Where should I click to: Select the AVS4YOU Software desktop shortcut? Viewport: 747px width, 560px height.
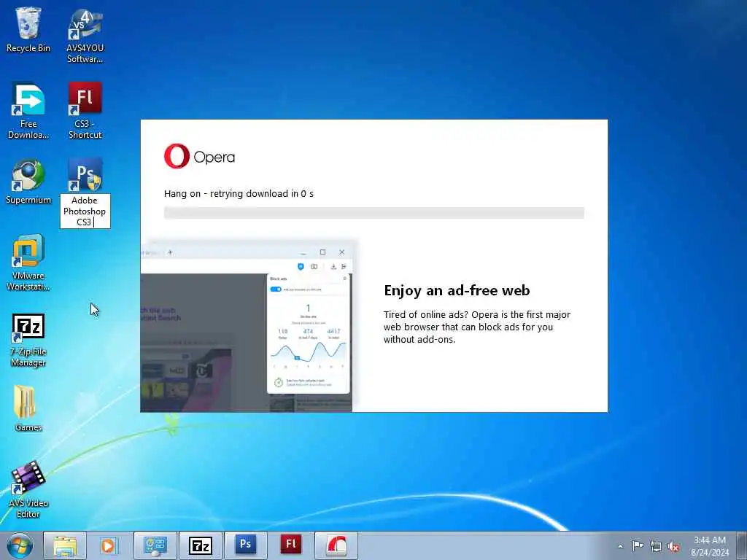click(85, 35)
